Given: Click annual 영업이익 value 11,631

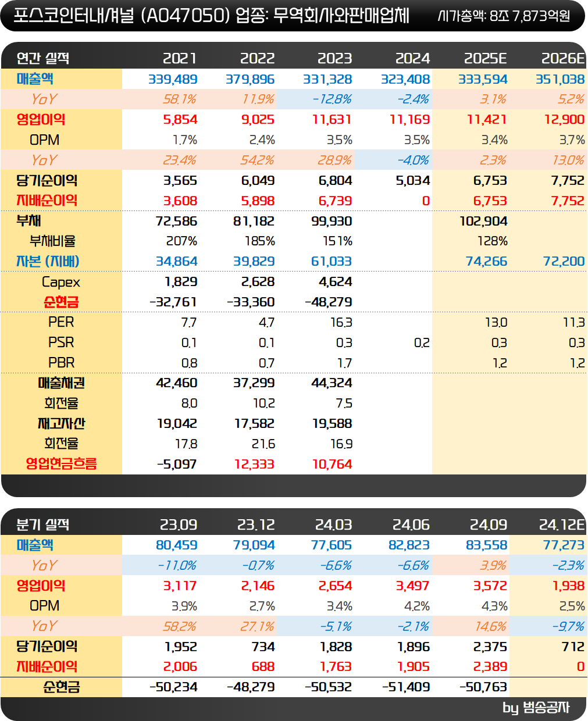Looking at the screenshot, I should 332,120.
